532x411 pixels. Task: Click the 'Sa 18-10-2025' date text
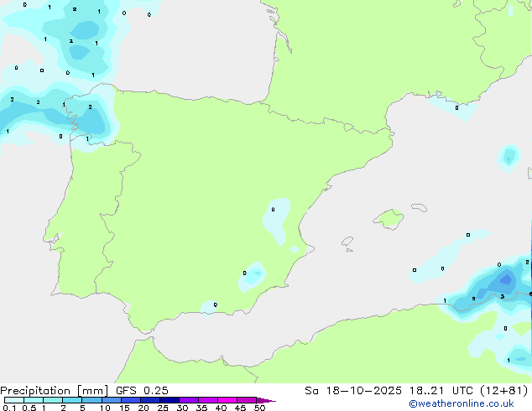point(353,391)
